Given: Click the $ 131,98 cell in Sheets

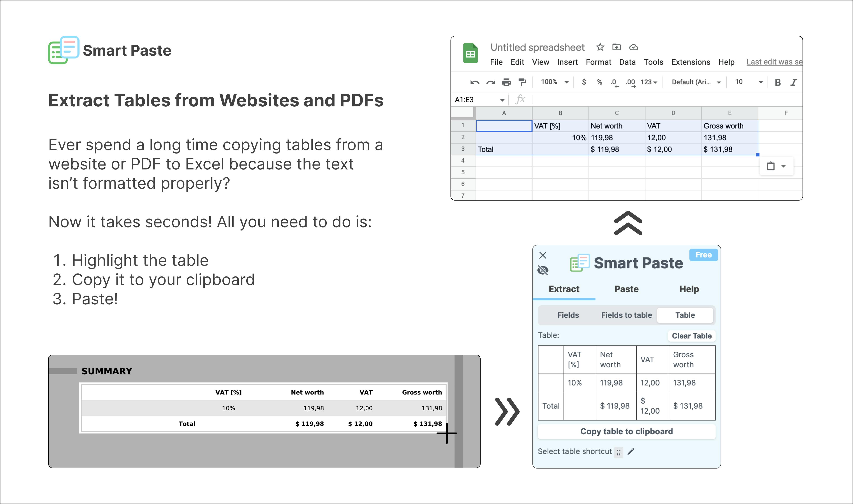Looking at the screenshot, I should click(730, 149).
